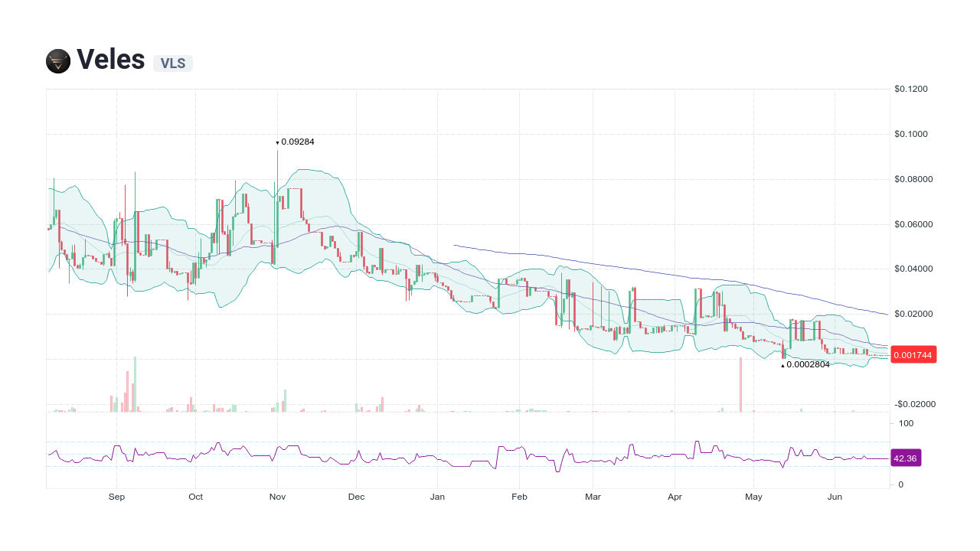Click the all-time high marker 0.09284
980x551 pixels.
pos(296,142)
